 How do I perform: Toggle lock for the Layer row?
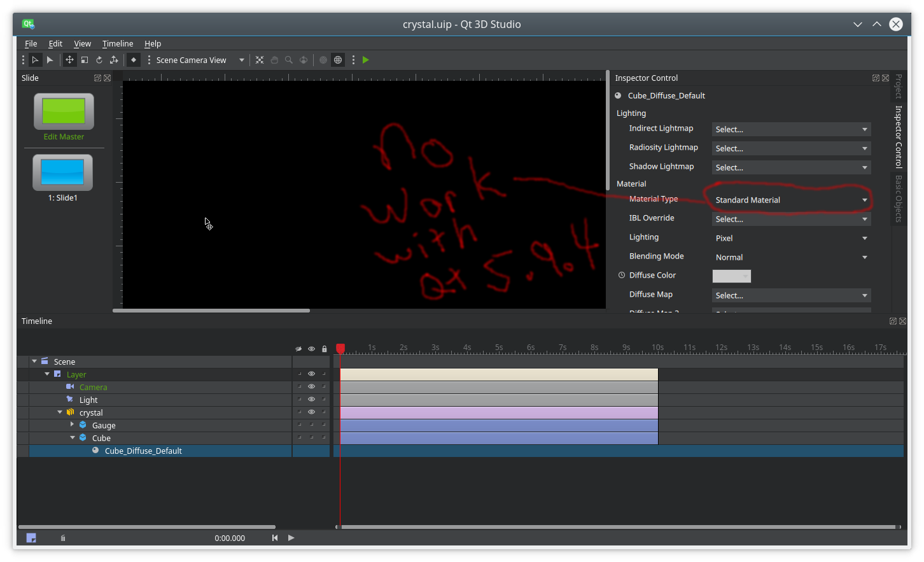tap(324, 374)
